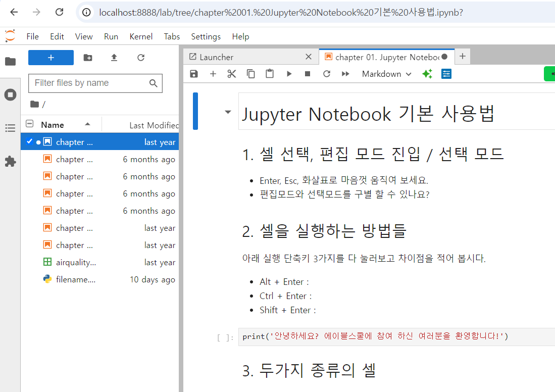Viewport: 555px width, 392px height.
Task: Create a new folder in file browser
Action: [x=88, y=58]
